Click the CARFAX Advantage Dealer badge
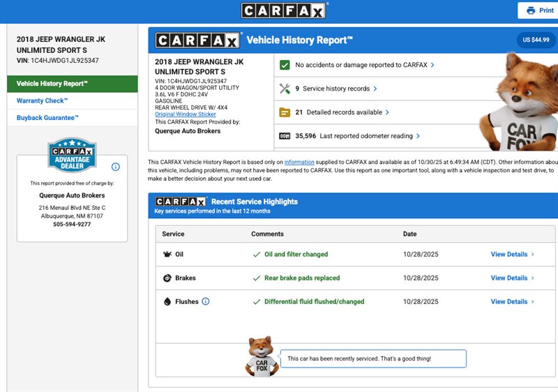The image size is (558, 392). click(72, 156)
